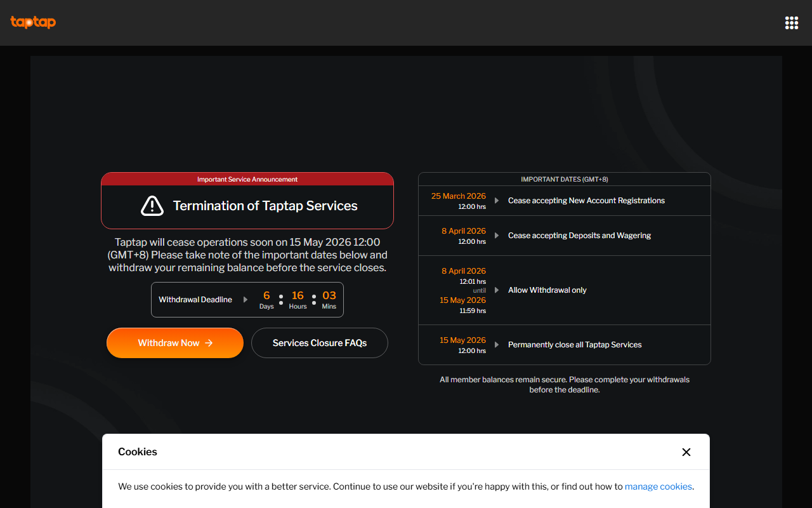The height and width of the screenshot is (508, 812).
Task: Click the Termination of Taptap Services heading
Action: coord(265,206)
